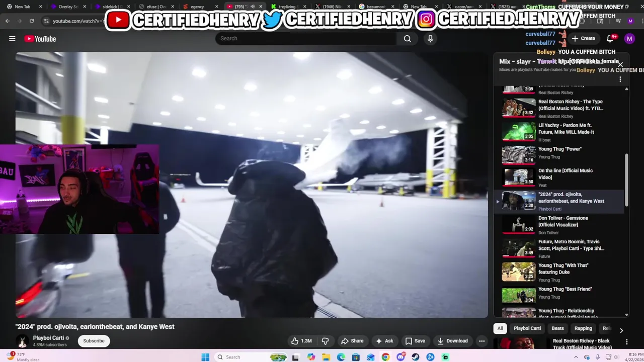The image size is (644, 362).
Task: Open Microsoft Edge from taskbar
Action: click(341, 357)
